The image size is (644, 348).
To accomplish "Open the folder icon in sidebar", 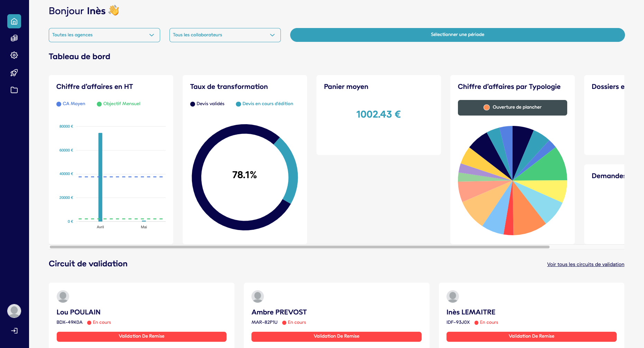I will pos(14,90).
